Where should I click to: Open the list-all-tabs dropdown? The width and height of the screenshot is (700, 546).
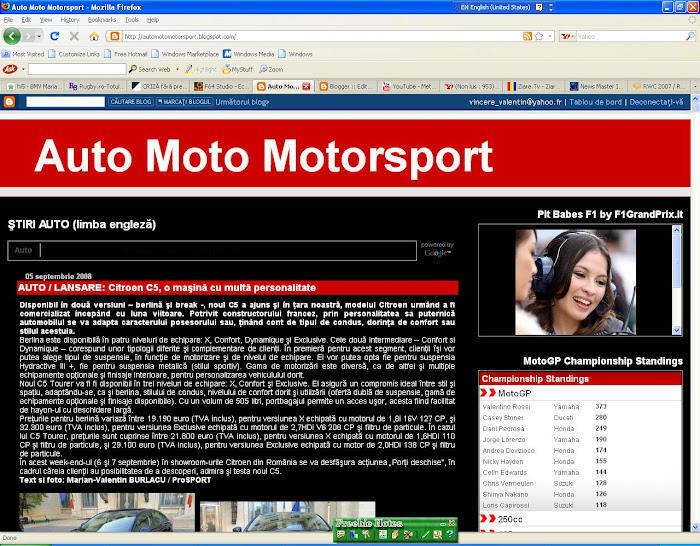(x=695, y=87)
